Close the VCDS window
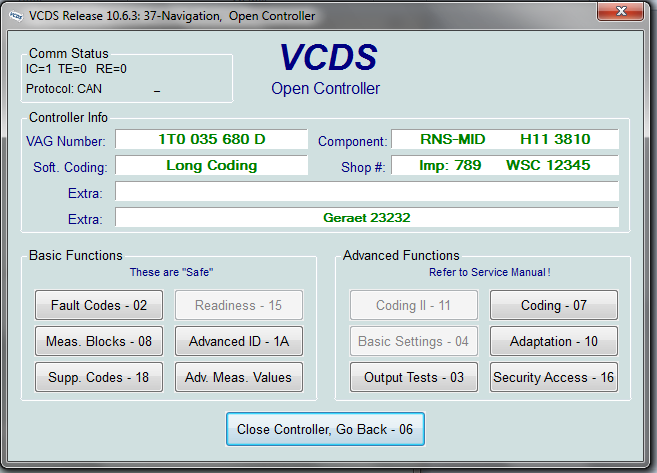 [621, 11]
